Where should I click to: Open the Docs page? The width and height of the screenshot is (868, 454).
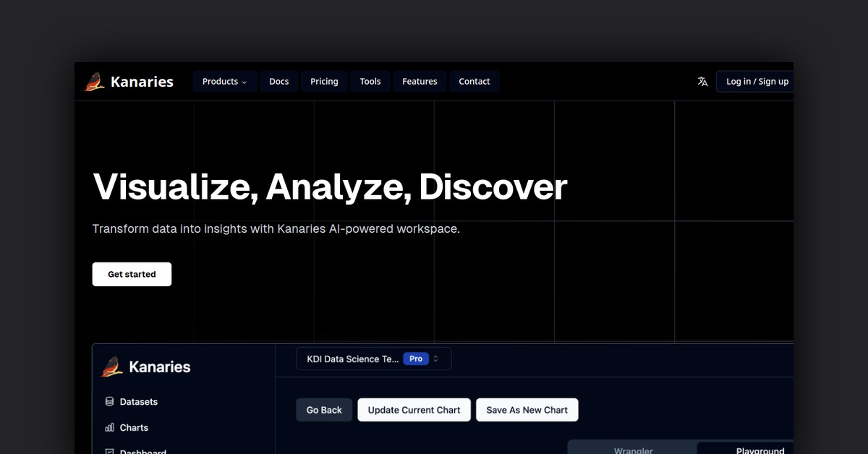click(x=278, y=81)
